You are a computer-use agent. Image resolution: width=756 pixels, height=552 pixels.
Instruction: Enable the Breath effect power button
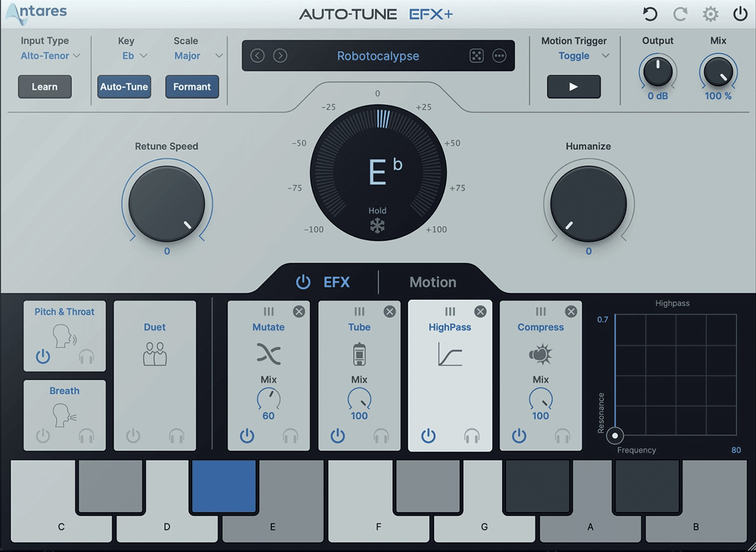pos(43,436)
